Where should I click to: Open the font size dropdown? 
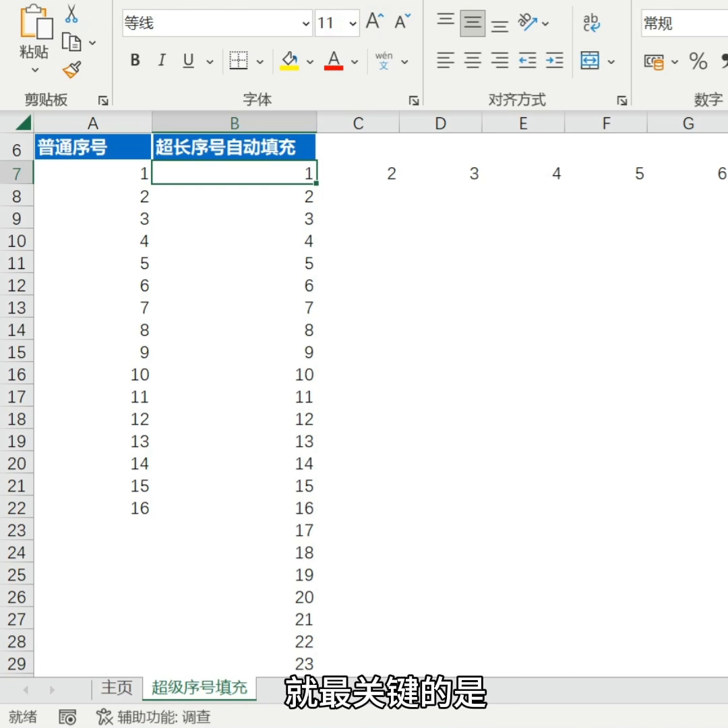353,23
